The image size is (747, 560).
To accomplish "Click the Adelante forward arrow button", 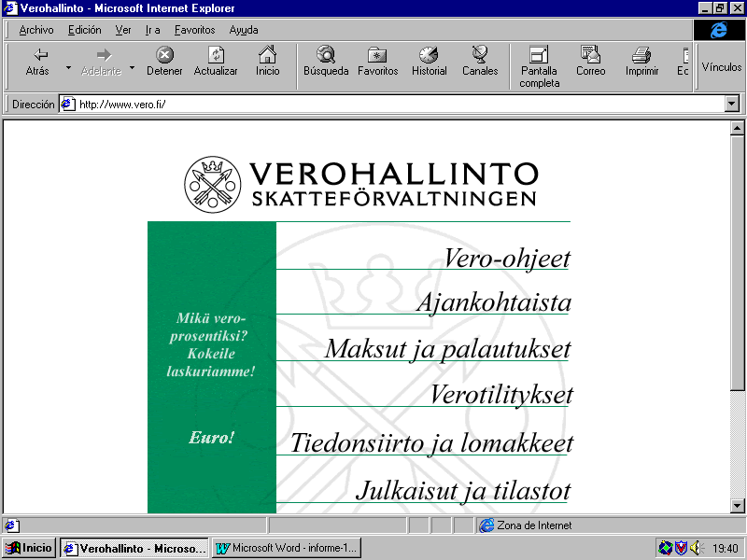I will click(102, 63).
